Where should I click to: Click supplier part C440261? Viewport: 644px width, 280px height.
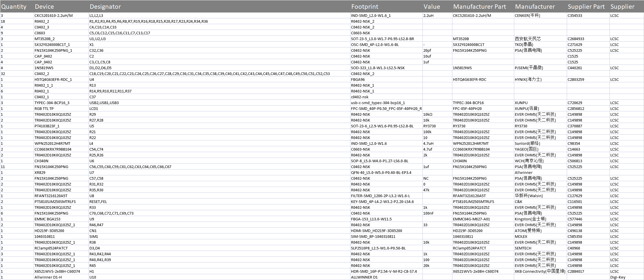click(575, 68)
